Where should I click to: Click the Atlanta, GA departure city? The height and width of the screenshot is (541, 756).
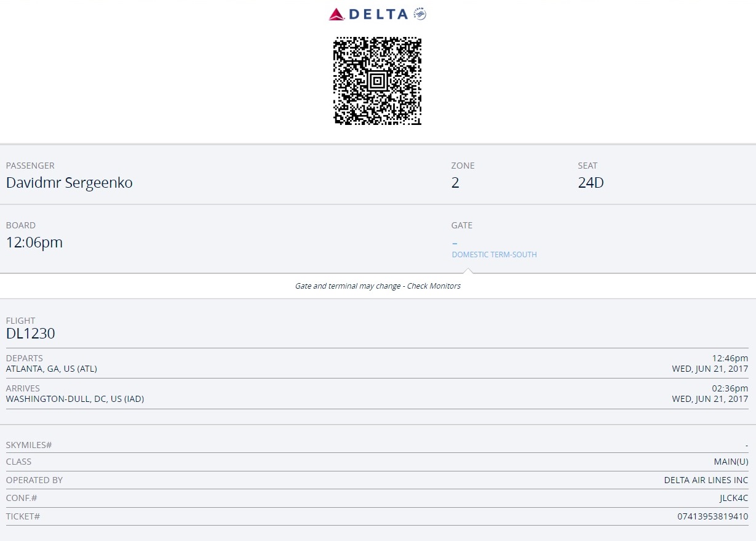point(52,369)
